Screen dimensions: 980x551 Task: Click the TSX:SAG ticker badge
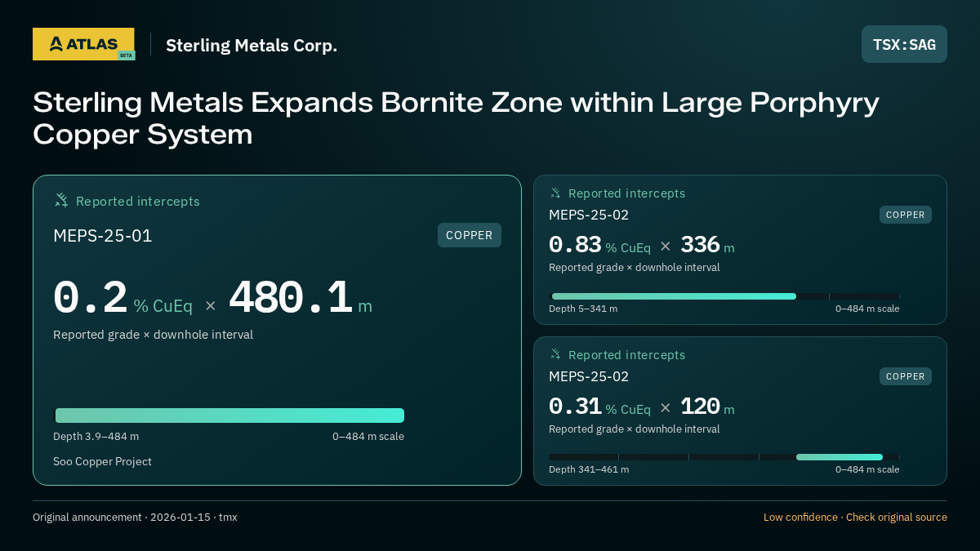[x=904, y=44]
